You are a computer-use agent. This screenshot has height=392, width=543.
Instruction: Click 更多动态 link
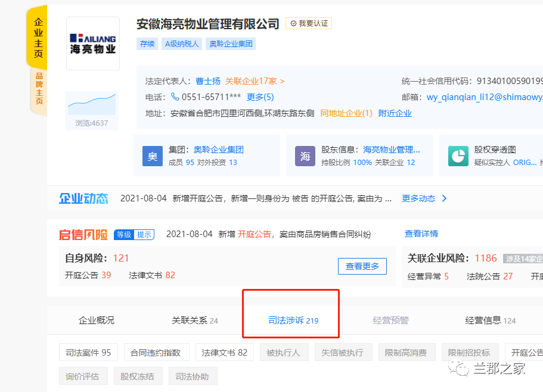(418, 198)
